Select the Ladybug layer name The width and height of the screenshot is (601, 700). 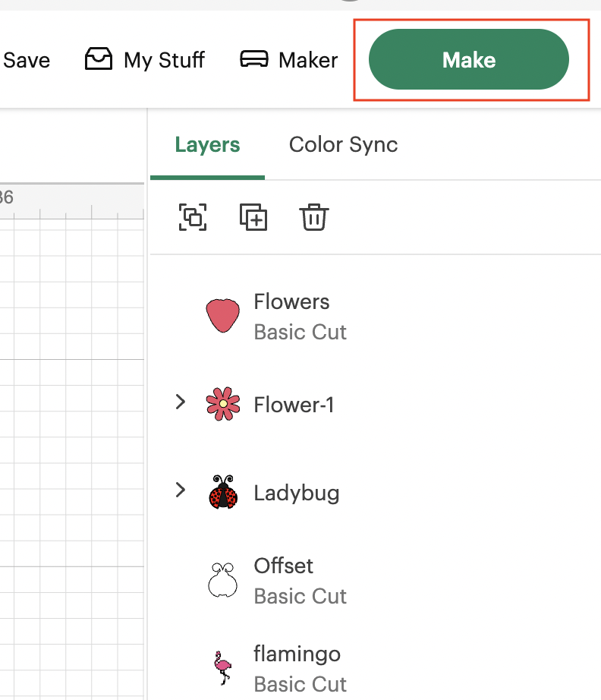pyautogui.click(x=297, y=493)
